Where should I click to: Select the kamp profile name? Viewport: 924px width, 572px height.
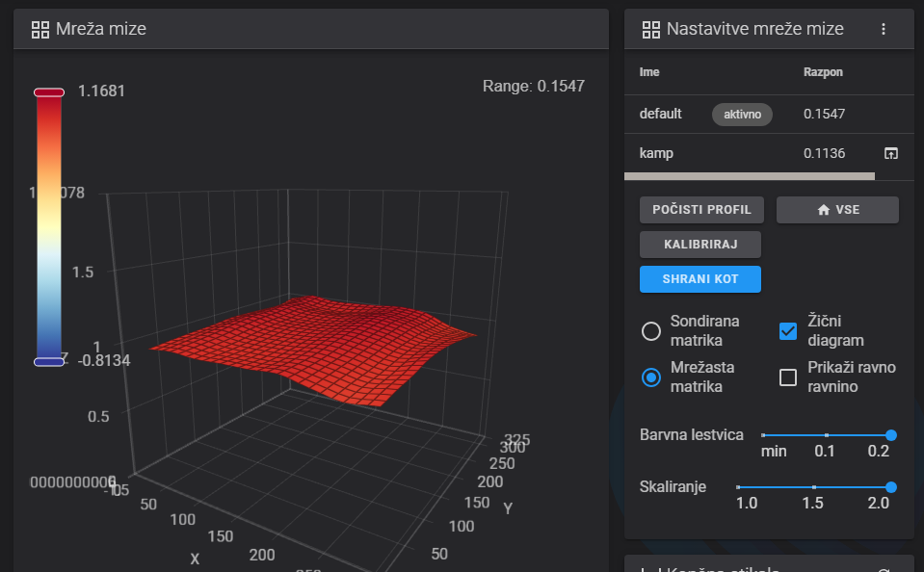(656, 153)
